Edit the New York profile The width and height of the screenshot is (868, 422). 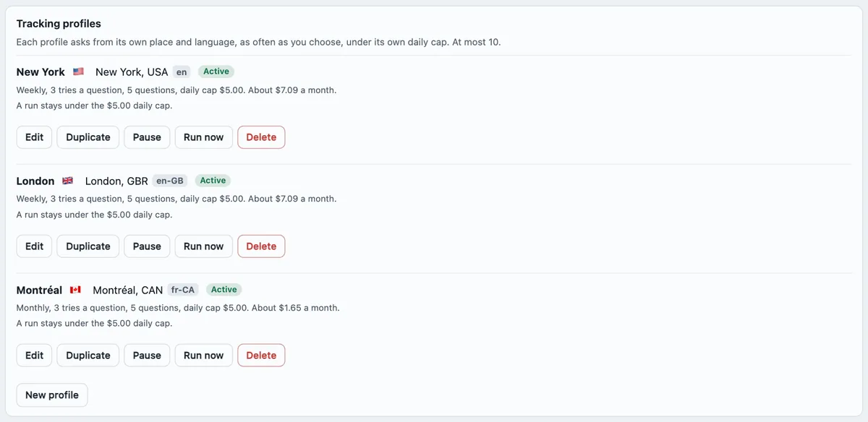pos(35,137)
